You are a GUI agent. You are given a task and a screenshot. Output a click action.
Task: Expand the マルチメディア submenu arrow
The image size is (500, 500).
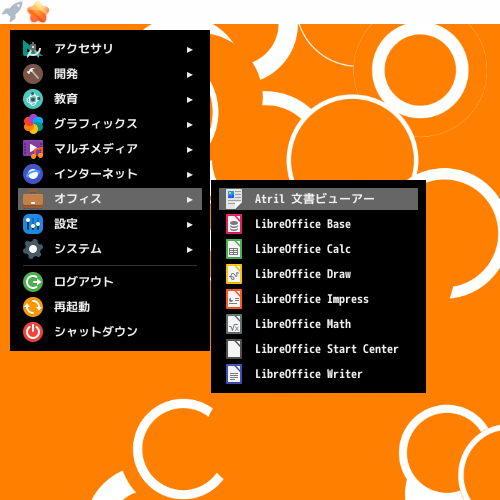(x=189, y=150)
